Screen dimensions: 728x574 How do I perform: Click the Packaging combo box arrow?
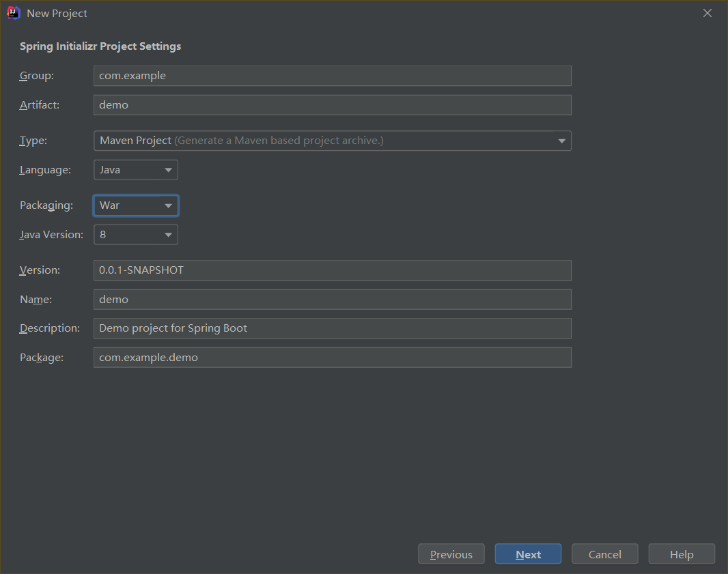168,205
